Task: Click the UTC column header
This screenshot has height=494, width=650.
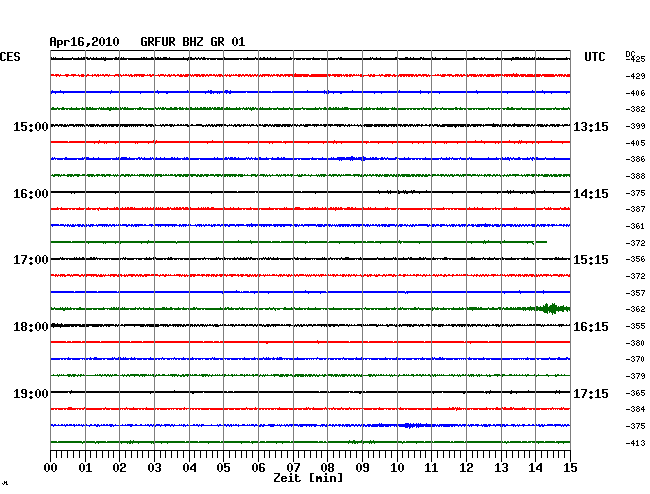Action: click(594, 57)
